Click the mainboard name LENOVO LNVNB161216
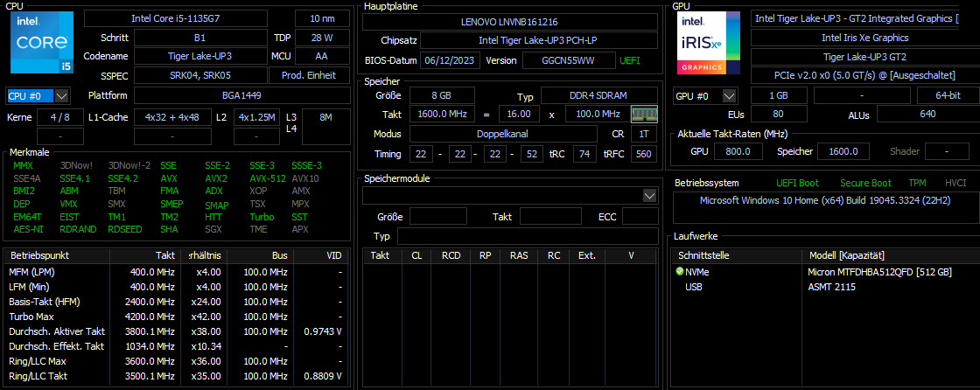Viewport: 980px width, 390px height. (x=509, y=22)
